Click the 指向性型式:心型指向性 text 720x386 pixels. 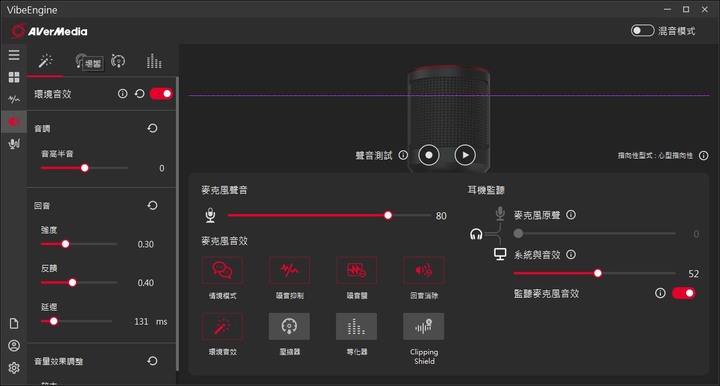tap(655, 156)
